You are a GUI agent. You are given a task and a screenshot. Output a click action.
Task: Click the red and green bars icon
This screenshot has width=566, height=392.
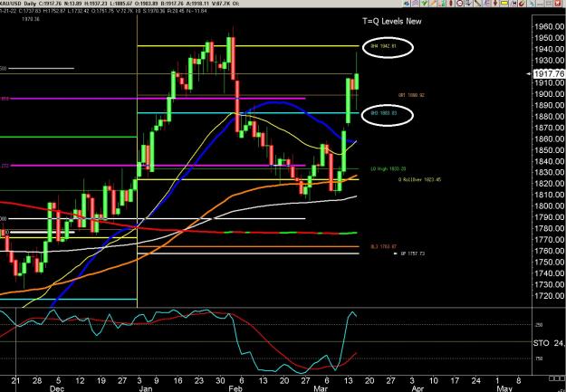pos(442,4)
